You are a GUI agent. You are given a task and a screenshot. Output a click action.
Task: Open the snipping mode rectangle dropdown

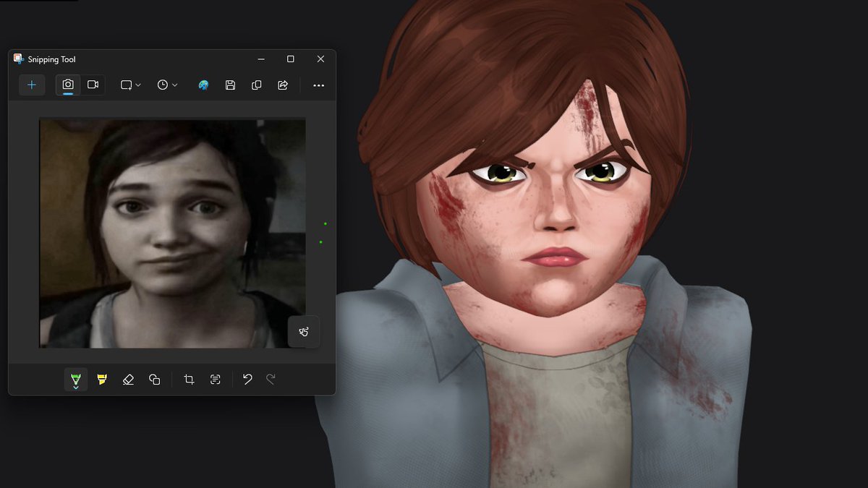tap(131, 85)
